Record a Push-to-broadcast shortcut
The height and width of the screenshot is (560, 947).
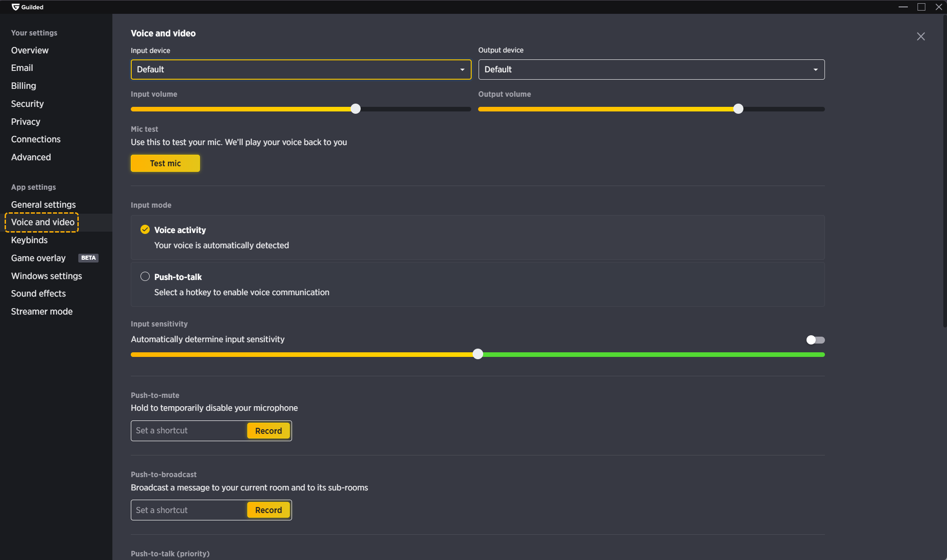coord(268,510)
